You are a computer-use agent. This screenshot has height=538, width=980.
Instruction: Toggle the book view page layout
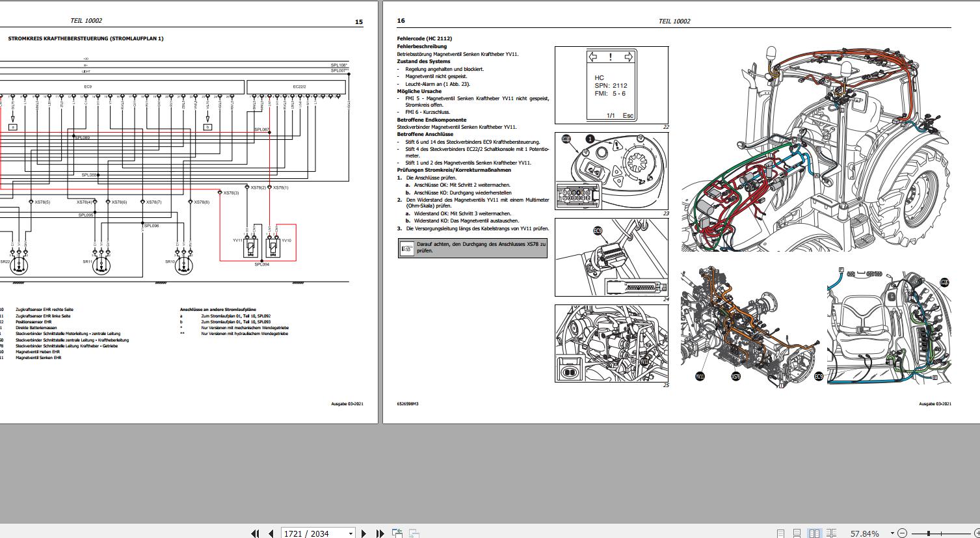tap(832, 533)
